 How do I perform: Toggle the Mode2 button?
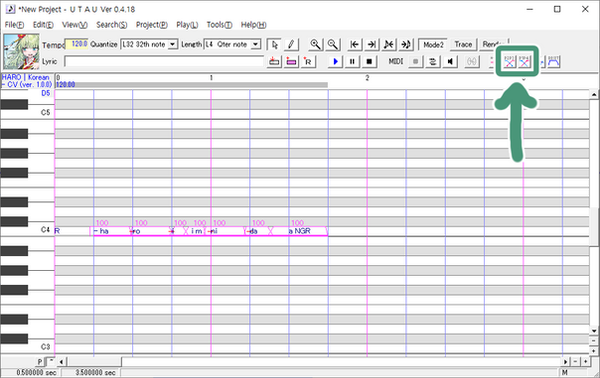[433, 45]
